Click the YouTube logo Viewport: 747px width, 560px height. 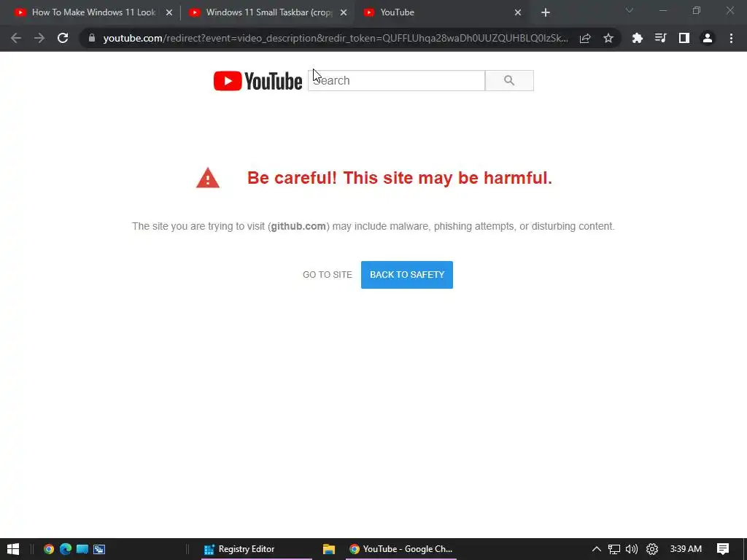tap(258, 80)
